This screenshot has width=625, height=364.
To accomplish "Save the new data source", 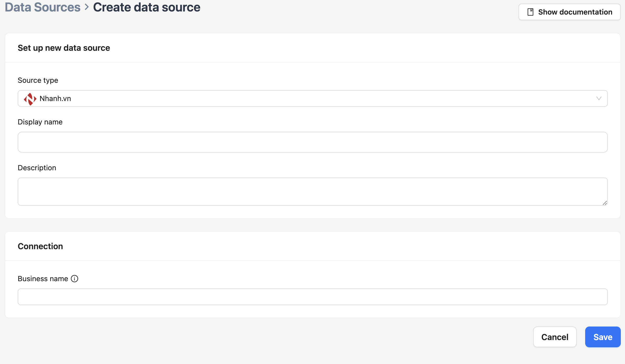I will pos(603,337).
